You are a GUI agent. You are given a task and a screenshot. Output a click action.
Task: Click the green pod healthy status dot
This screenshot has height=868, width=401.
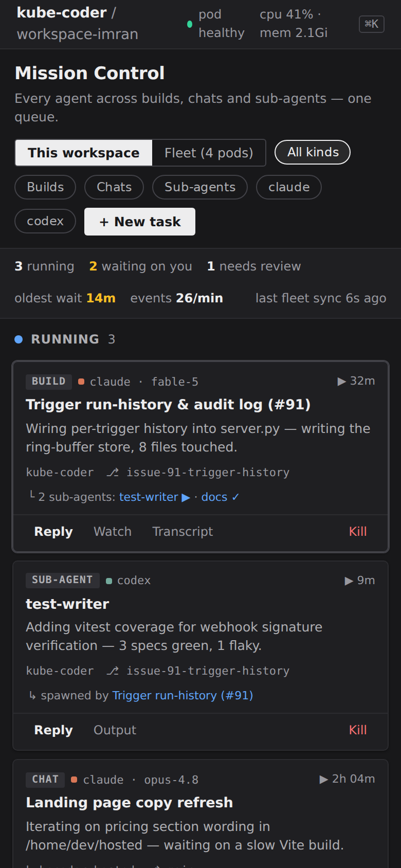pyautogui.click(x=190, y=24)
